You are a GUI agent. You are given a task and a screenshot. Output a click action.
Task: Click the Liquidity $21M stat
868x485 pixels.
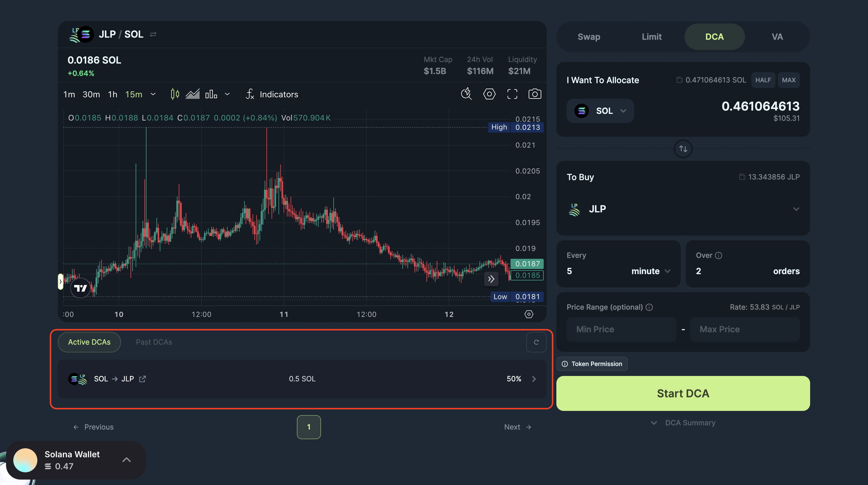pos(522,65)
